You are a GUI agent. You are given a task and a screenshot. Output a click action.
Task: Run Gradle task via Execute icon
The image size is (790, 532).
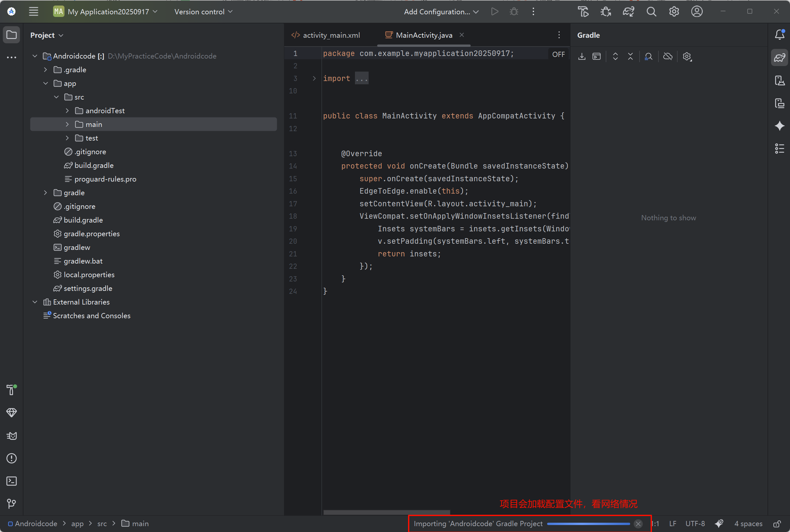[596, 56]
